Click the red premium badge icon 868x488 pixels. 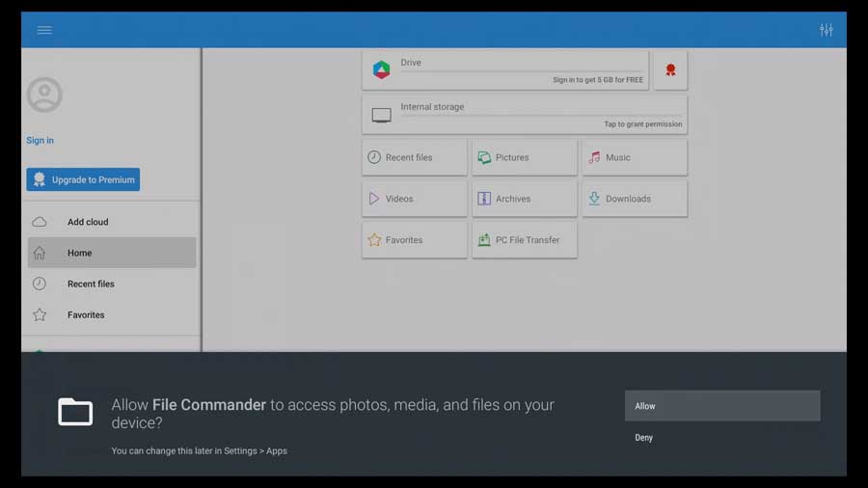(670, 70)
